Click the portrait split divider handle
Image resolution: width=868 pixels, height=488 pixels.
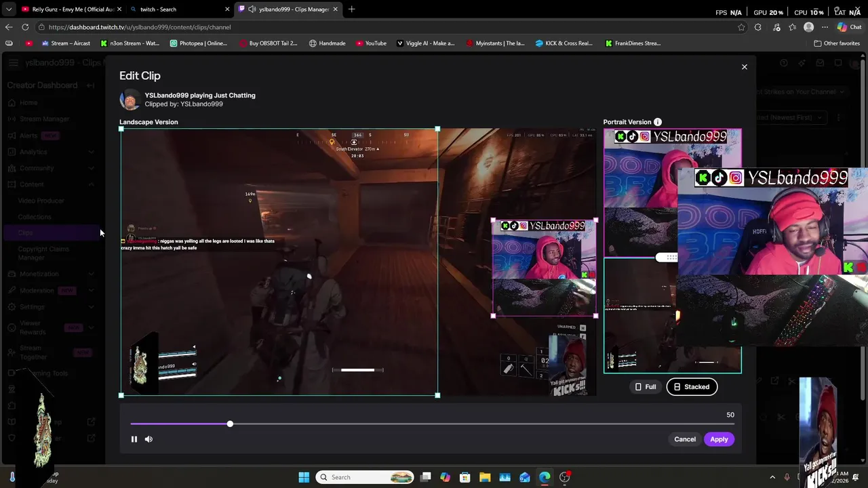tap(667, 258)
